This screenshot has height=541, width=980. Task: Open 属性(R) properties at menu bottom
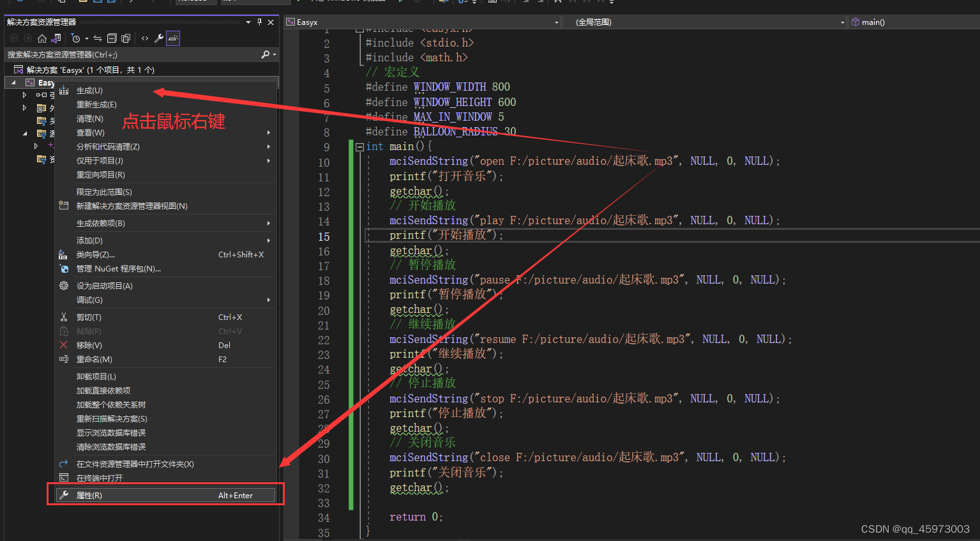pos(166,495)
